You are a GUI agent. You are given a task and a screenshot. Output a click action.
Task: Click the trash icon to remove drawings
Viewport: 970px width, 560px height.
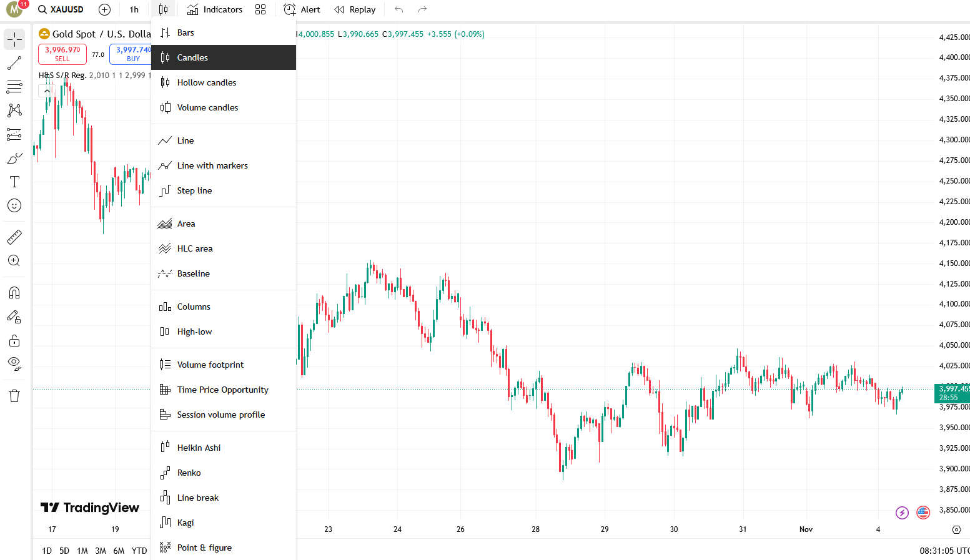tap(14, 396)
